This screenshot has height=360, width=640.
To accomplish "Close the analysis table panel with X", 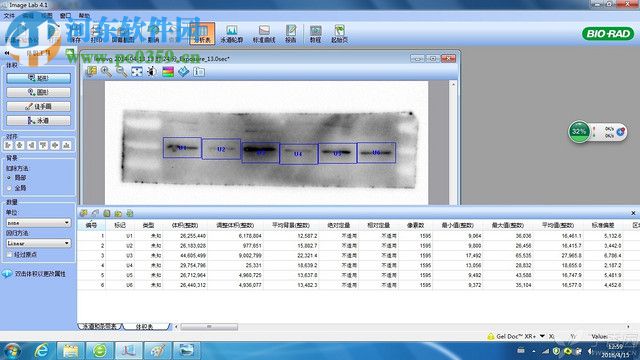I will click(633, 213).
